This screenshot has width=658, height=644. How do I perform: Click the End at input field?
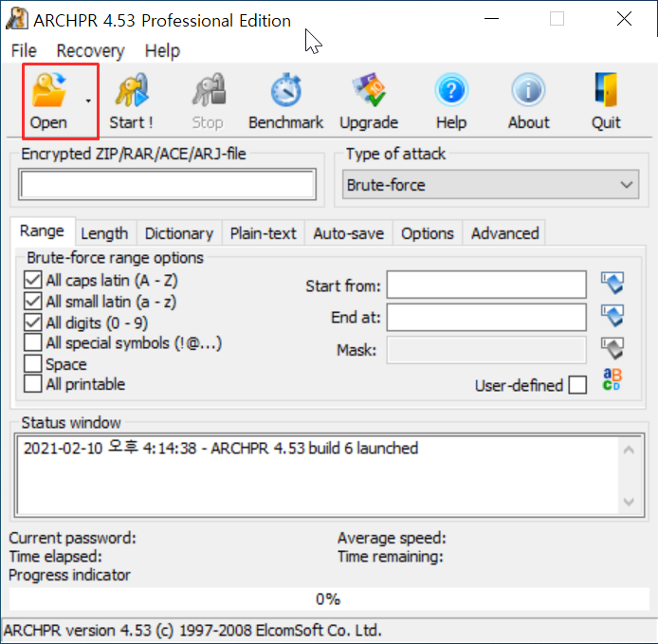486,318
